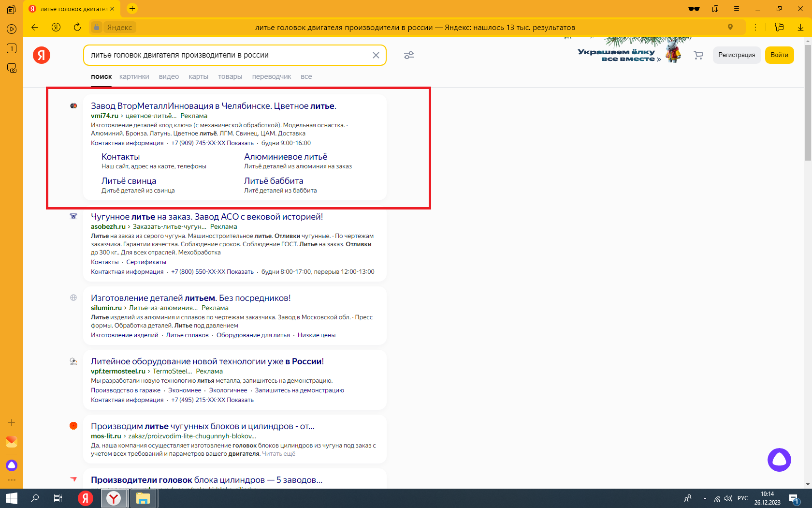Click the Регистрация button
Image resolution: width=812 pixels, height=508 pixels.
click(x=737, y=55)
